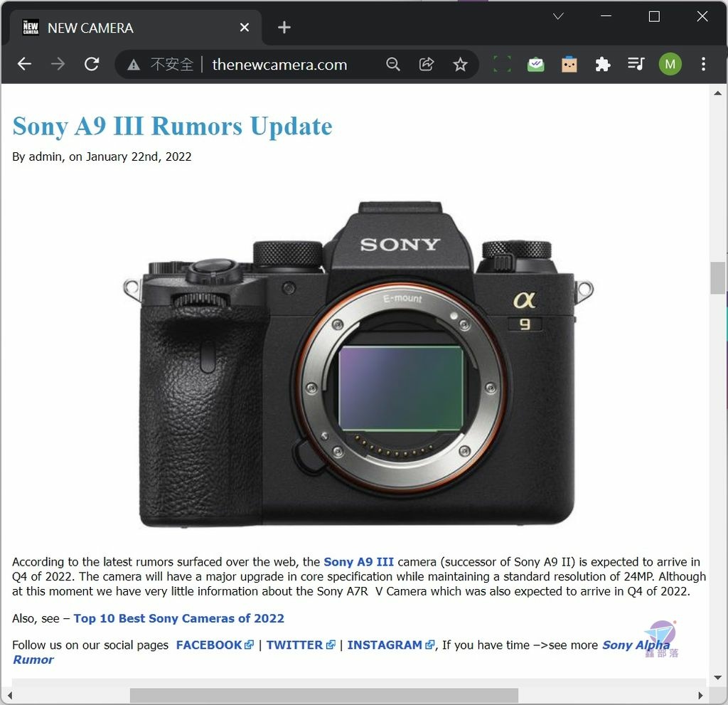This screenshot has height=705, width=728.
Task: Reload the current page
Action: 92,64
